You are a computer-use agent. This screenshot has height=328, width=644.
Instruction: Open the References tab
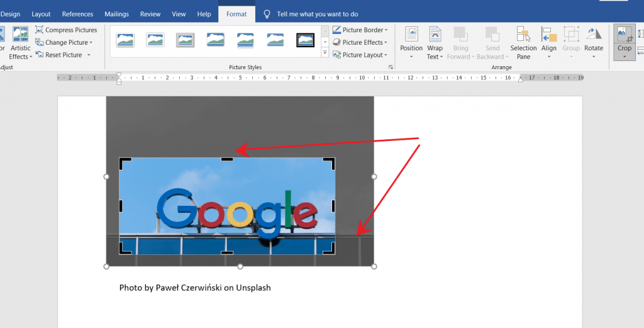[x=77, y=14]
